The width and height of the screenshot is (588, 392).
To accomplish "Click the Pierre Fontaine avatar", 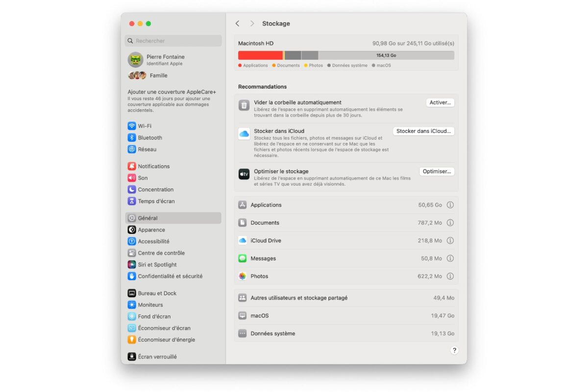I will [x=135, y=60].
